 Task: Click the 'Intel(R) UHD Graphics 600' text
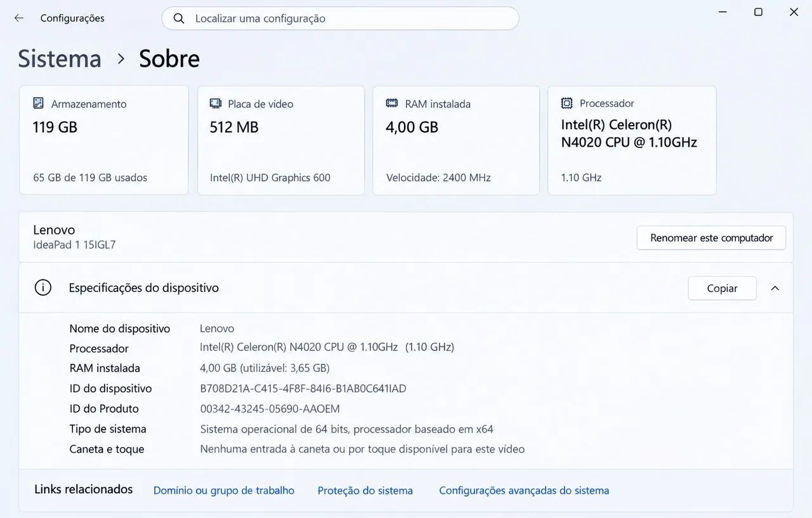tap(270, 178)
